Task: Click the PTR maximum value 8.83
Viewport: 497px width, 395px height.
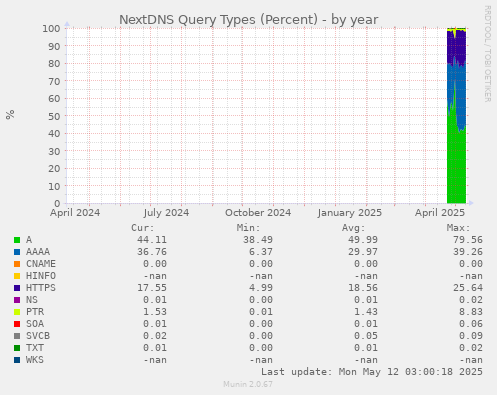Action: click(471, 312)
